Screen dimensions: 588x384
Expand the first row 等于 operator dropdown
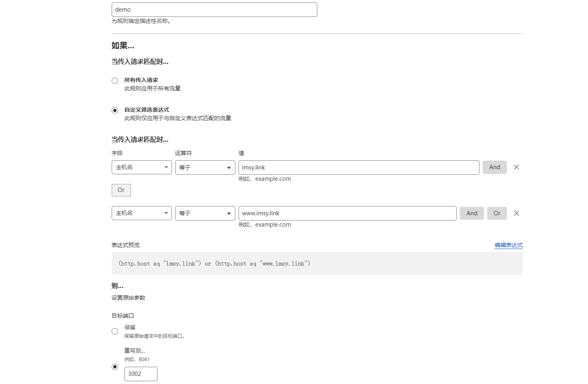(205, 167)
